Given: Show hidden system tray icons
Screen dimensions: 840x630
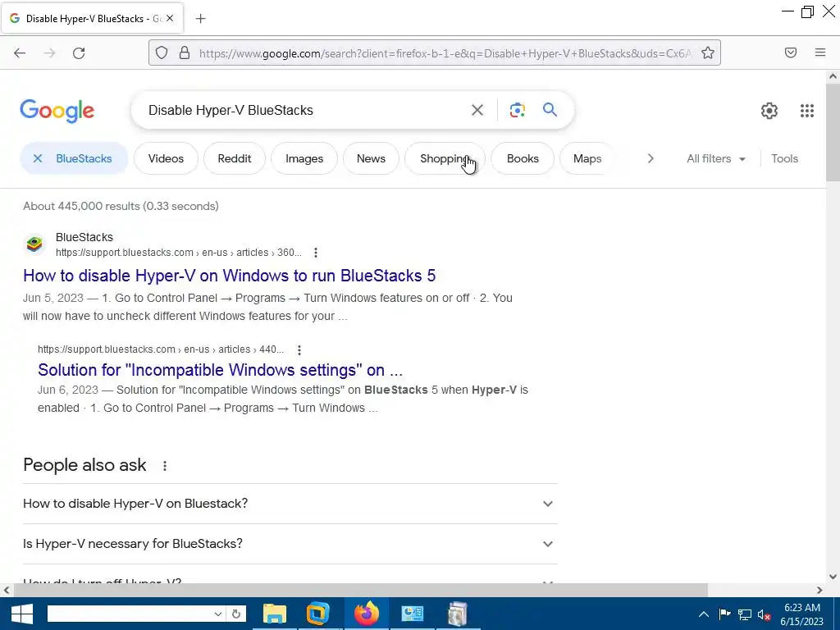Looking at the screenshot, I should (703, 614).
